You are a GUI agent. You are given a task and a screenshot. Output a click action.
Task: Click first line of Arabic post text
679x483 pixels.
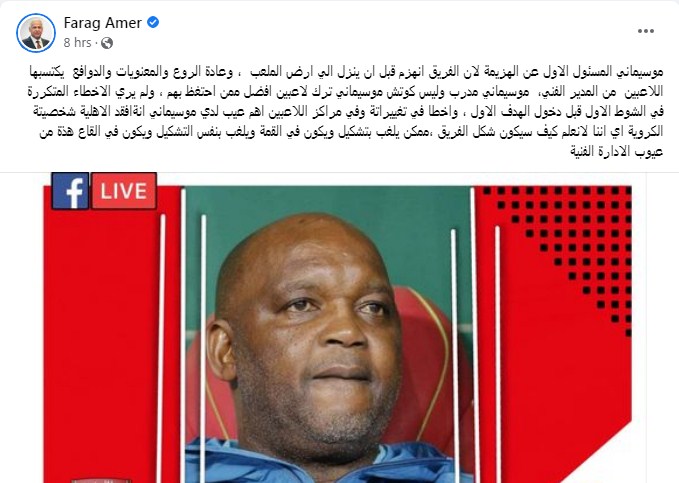coord(346,72)
